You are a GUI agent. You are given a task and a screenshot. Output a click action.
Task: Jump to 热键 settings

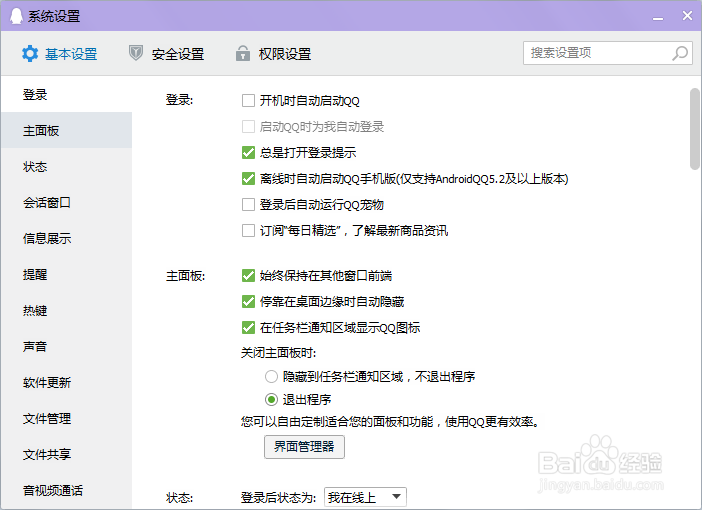click(66, 310)
